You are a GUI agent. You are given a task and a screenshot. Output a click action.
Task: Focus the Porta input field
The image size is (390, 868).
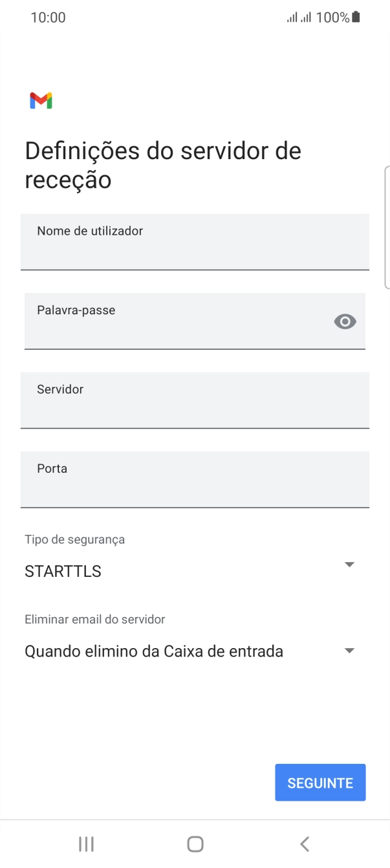195,480
